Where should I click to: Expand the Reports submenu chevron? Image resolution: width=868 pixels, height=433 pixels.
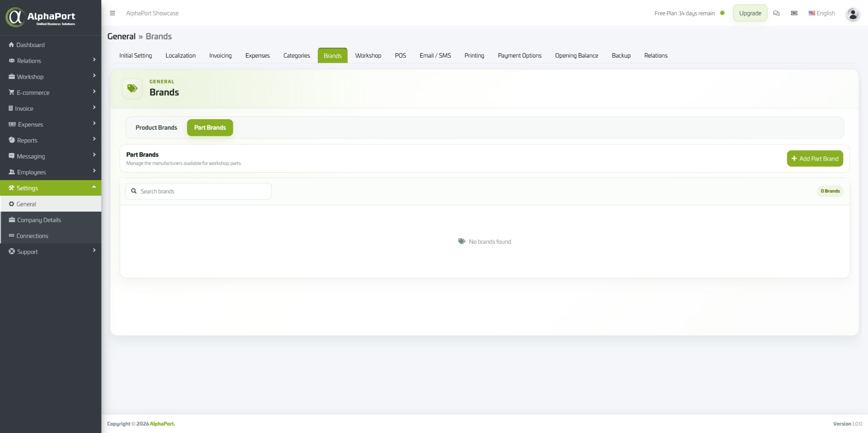point(94,139)
